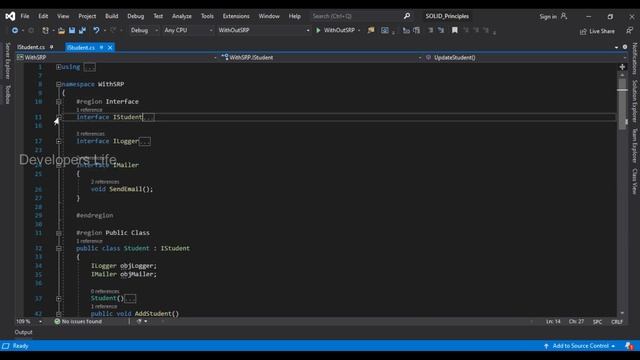Start debugging with the green play icon
The height and width of the screenshot is (360, 640).
[318, 30]
